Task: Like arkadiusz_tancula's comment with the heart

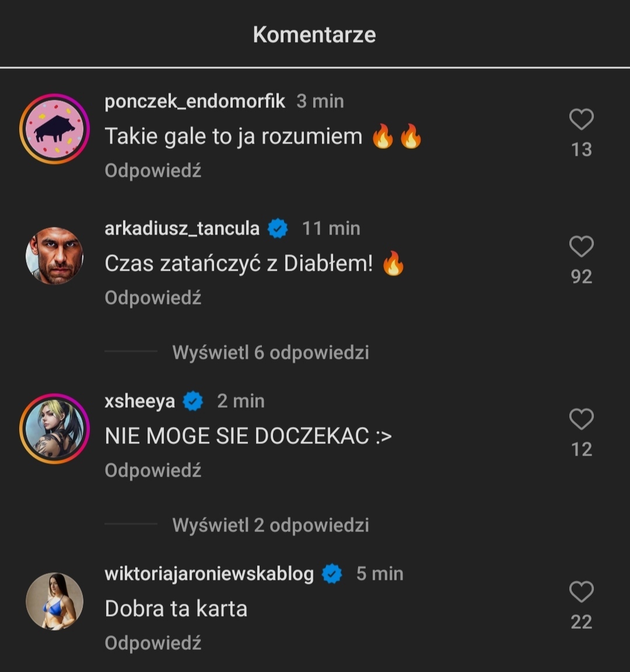Action: [x=581, y=247]
